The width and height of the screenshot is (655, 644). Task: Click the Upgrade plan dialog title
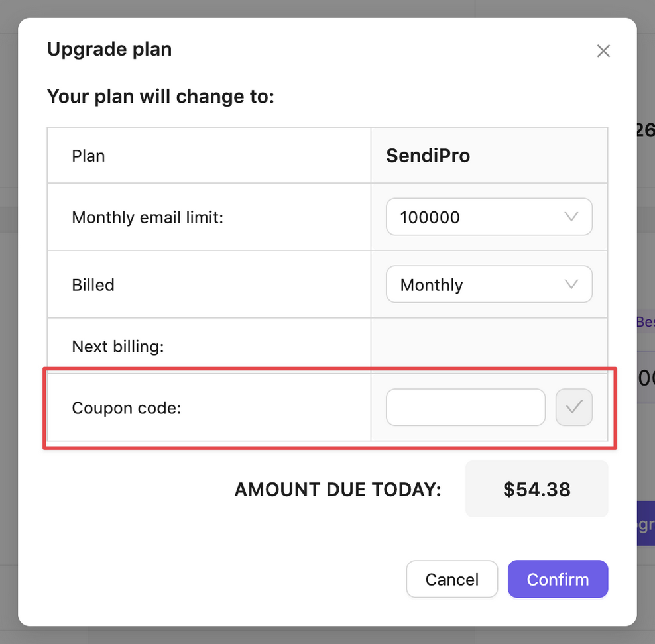[109, 49]
